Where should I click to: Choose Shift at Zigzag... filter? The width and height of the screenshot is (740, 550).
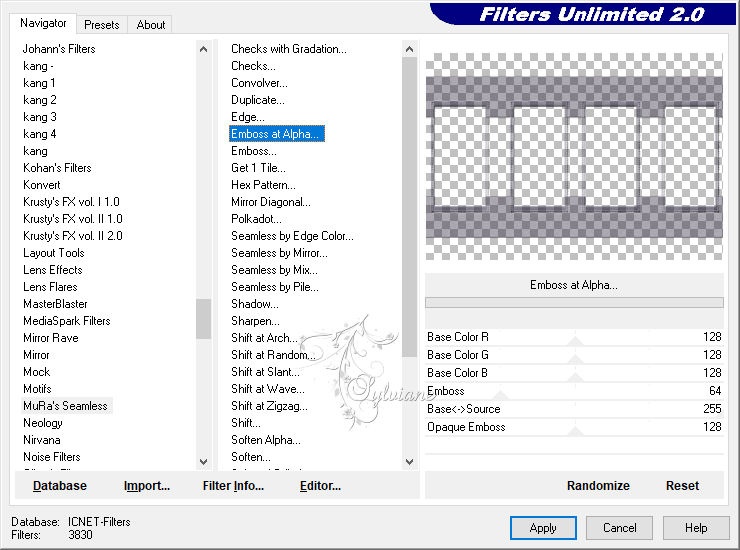click(269, 406)
